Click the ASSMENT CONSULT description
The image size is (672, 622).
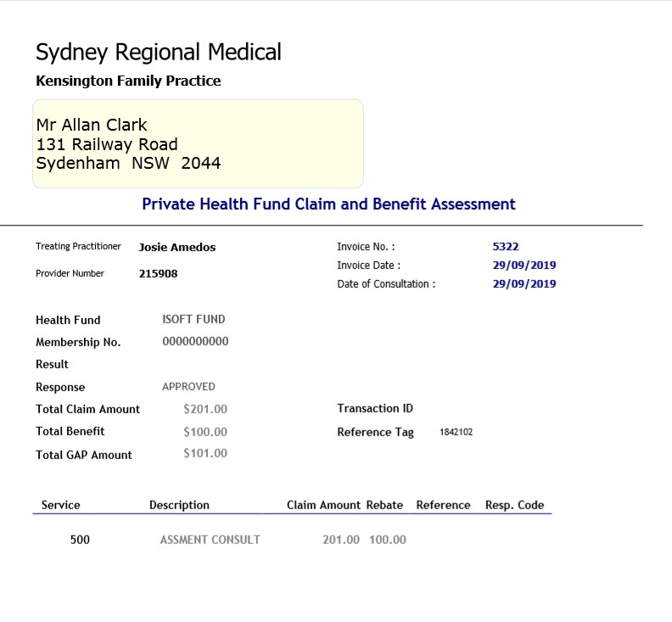210,540
